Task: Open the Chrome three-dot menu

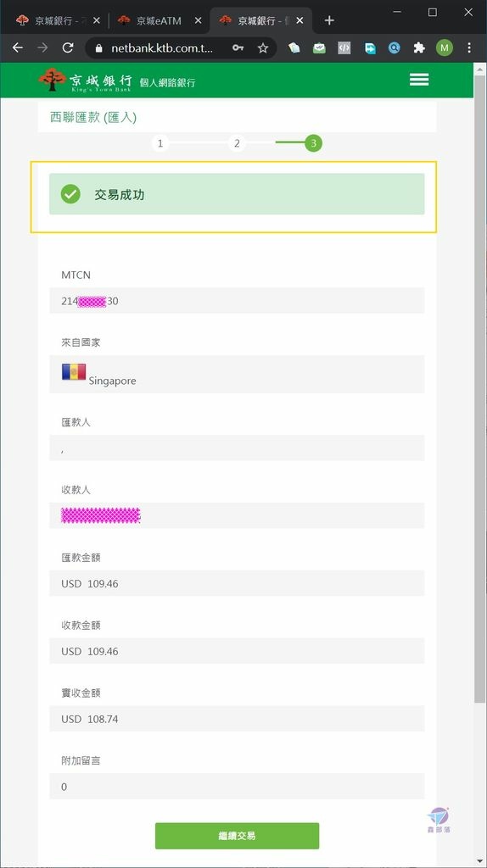Action: [x=469, y=48]
